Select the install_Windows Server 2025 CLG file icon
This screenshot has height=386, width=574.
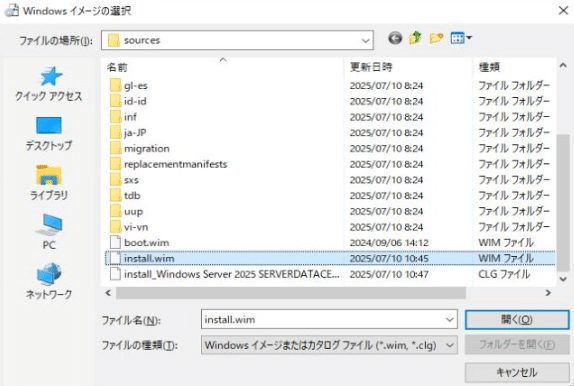115,274
